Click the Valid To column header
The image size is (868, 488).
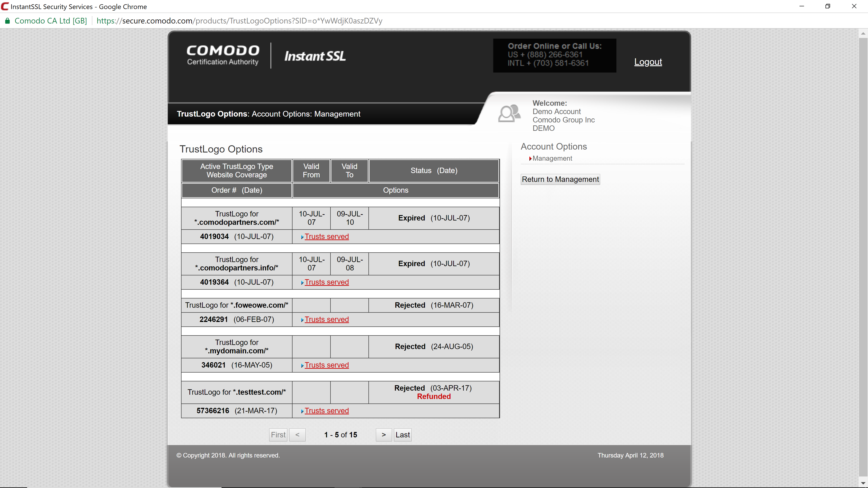tap(349, 171)
